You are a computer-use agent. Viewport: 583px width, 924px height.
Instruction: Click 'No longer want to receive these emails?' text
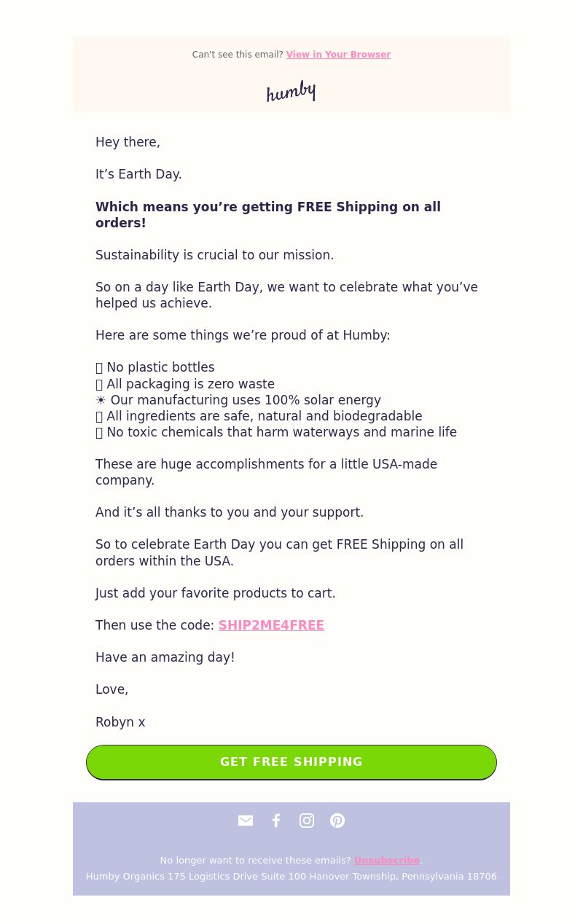[255, 861]
